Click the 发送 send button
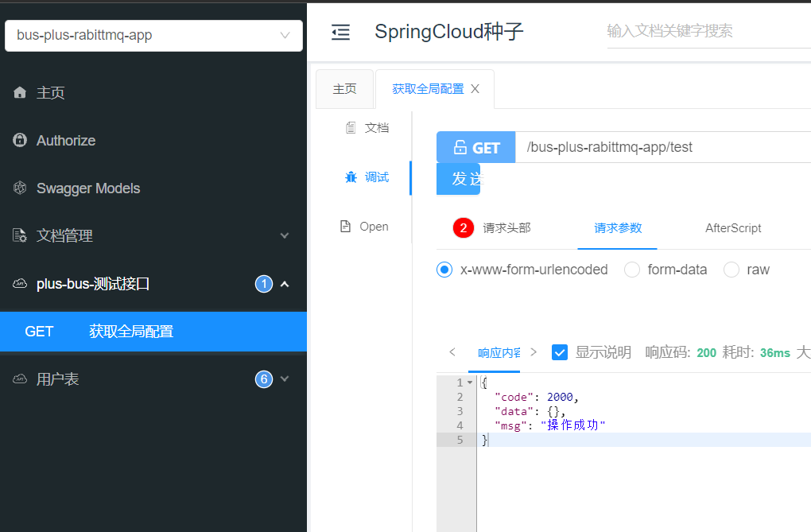Viewport: 811px width, 532px height. click(458, 179)
